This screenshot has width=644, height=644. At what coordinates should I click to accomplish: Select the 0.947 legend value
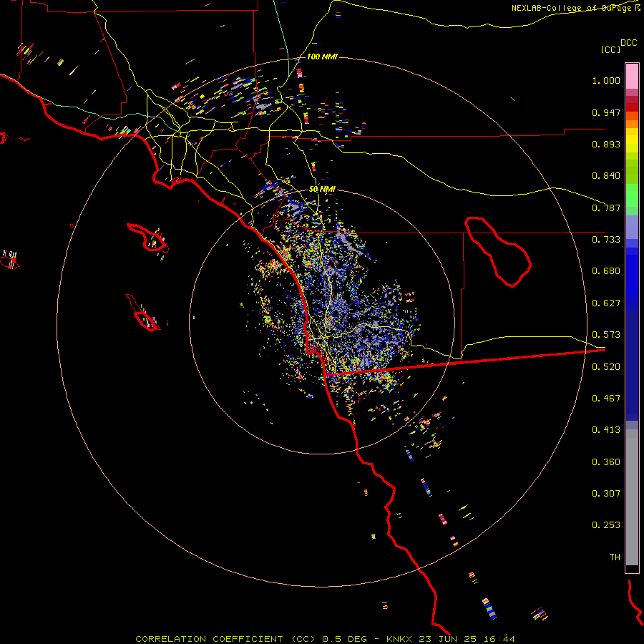click(606, 112)
